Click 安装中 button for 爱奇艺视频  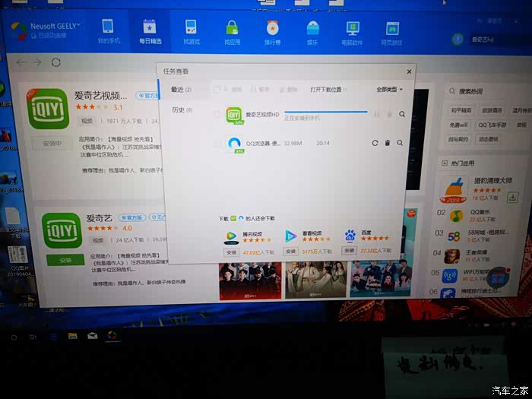point(52,143)
